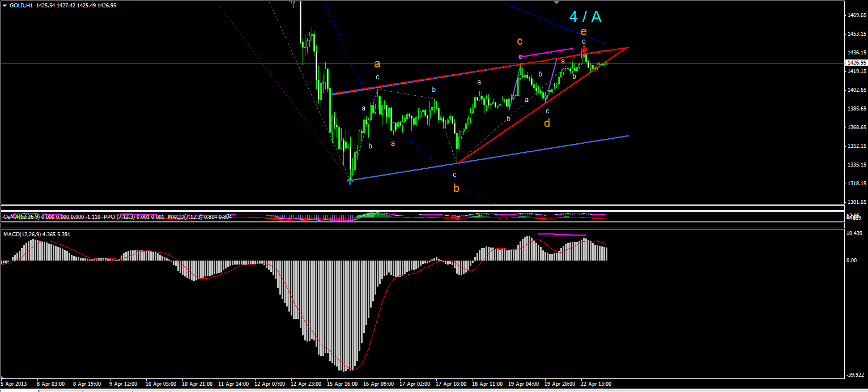Click the 8 Apr 03:00 time label
This screenshot has height=392, width=868.
tap(50, 384)
